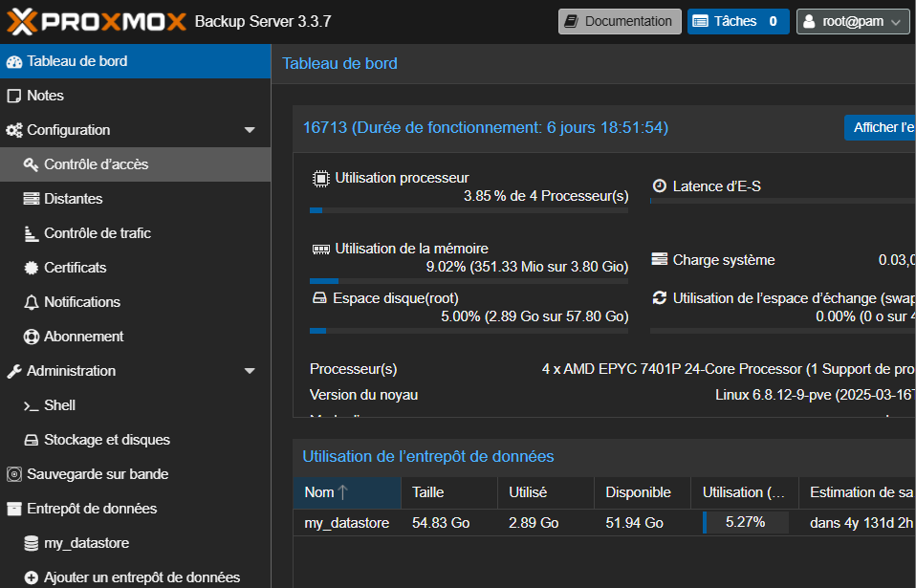Click the chart icon for Contrôle de trafic
Viewport: 916px width, 588px height.
(31, 233)
